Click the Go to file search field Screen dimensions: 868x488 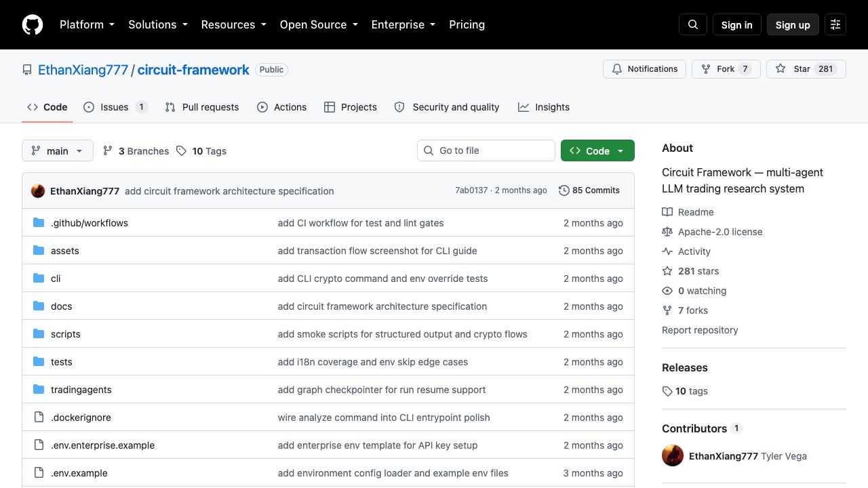tap(486, 150)
